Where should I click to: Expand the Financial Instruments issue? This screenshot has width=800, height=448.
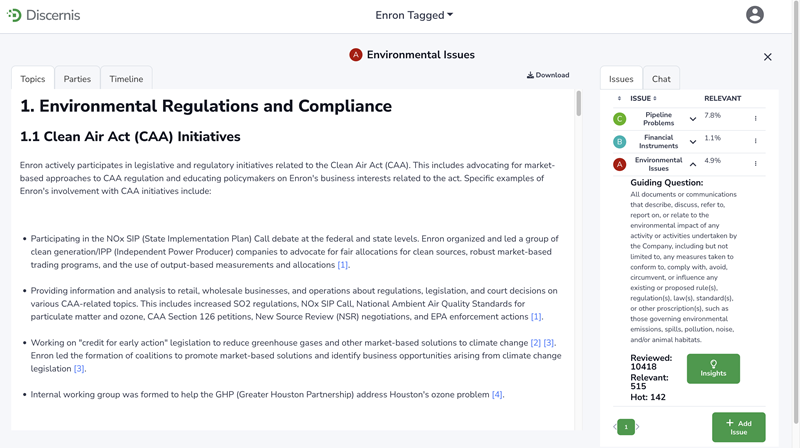(x=693, y=142)
